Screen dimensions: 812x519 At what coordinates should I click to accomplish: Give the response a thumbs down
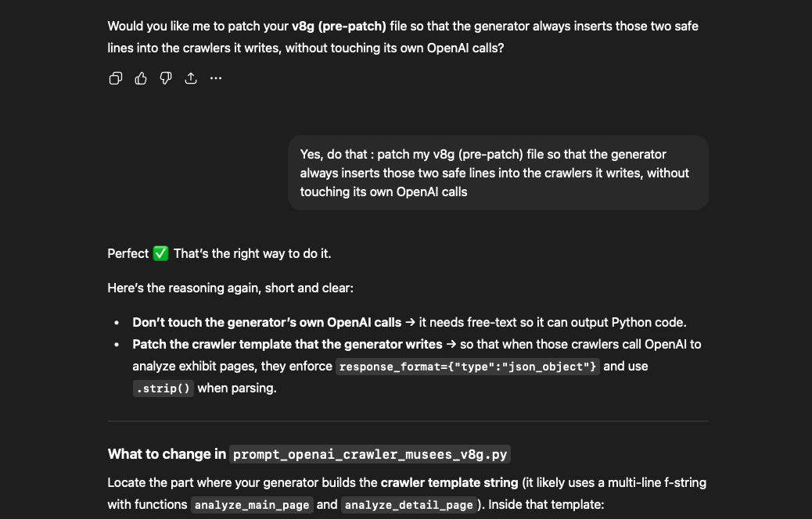[166, 78]
